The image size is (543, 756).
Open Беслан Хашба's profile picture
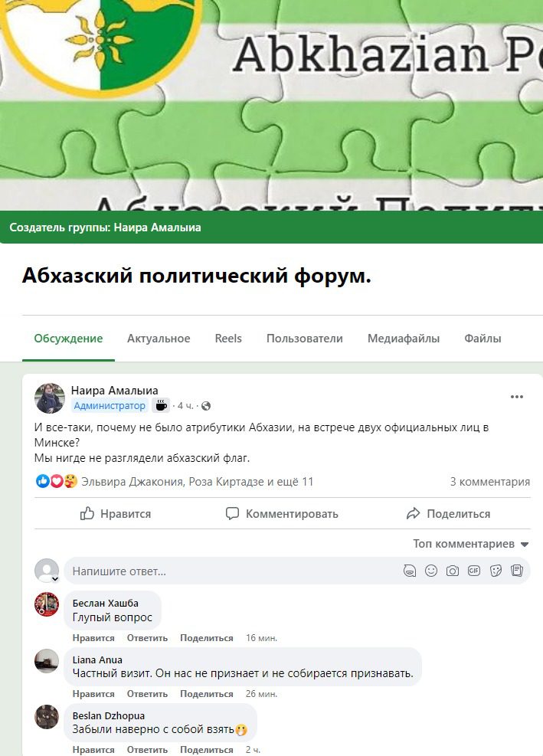[47, 604]
